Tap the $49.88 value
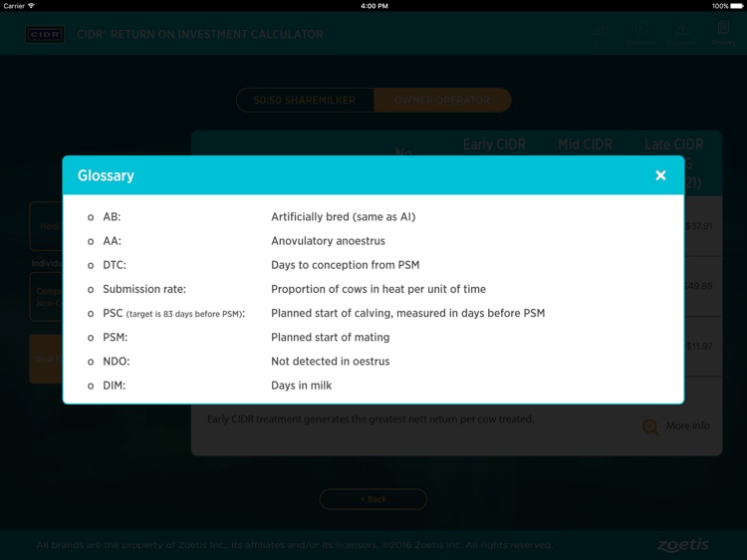747x560 pixels. click(698, 286)
